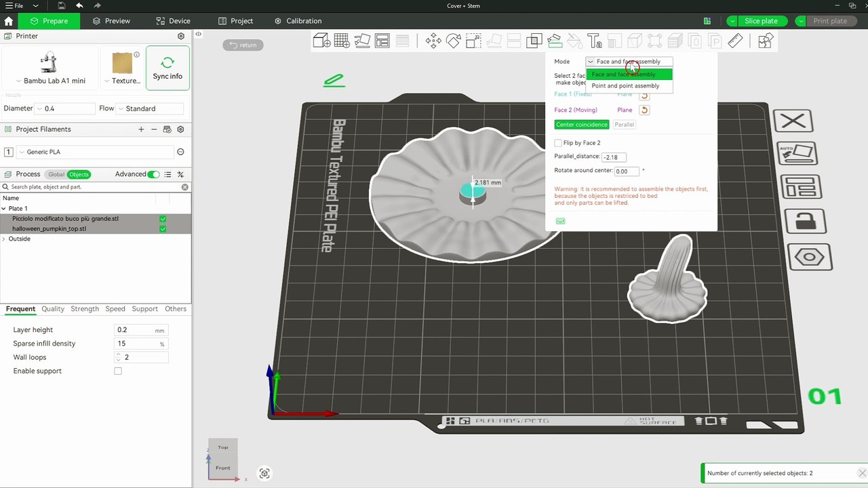Switch to the Preview tab
868x488 pixels.
111,21
